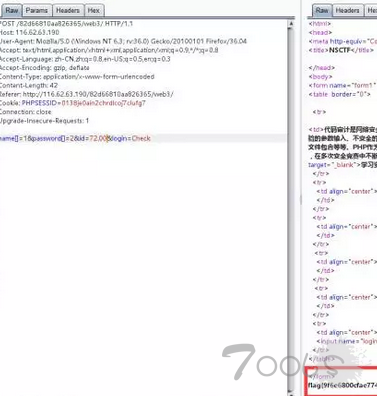Click the NSCTF title line in response
The image size is (377, 396).
[341, 50]
